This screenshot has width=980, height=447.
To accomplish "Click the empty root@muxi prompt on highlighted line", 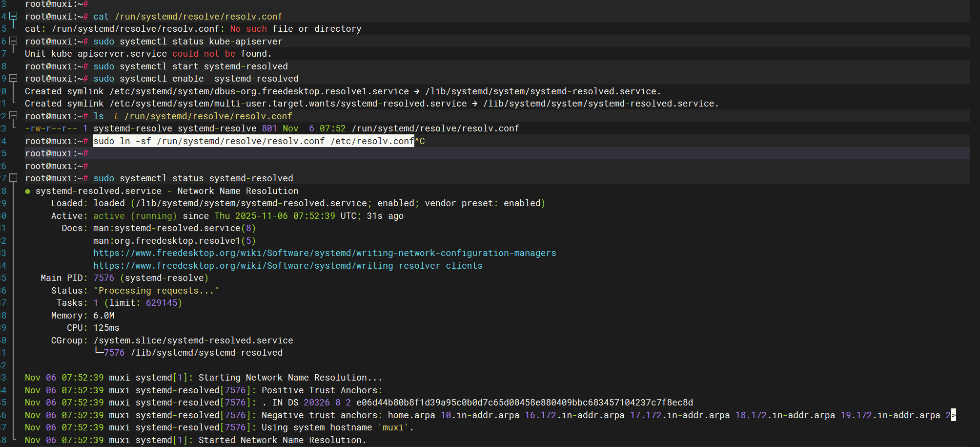I will tap(56, 153).
